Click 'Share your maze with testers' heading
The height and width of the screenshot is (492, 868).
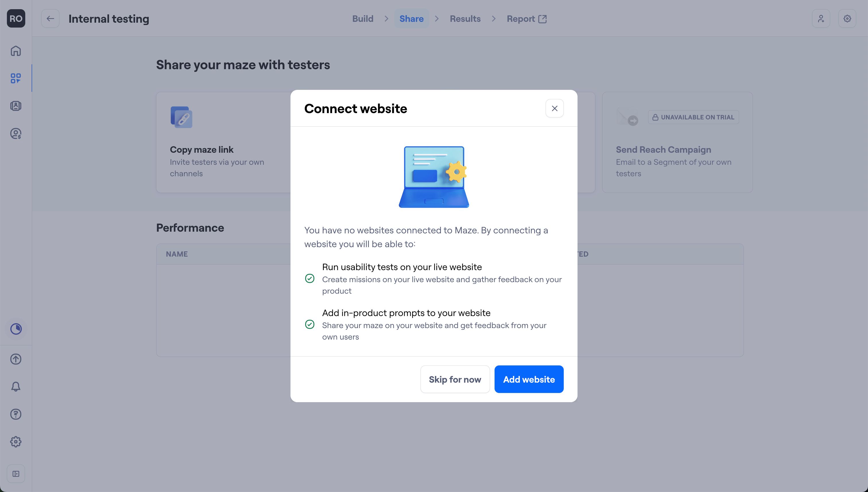pyautogui.click(x=243, y=65)
